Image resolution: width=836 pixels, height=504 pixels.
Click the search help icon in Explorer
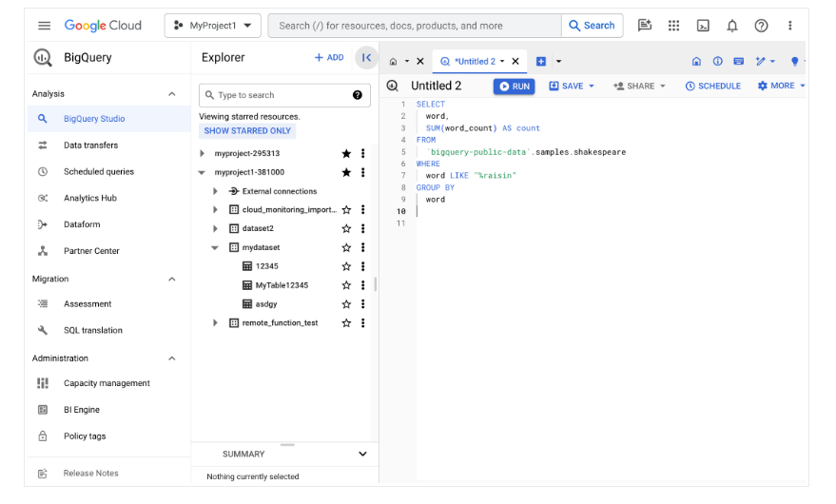[x=358, y=95]
